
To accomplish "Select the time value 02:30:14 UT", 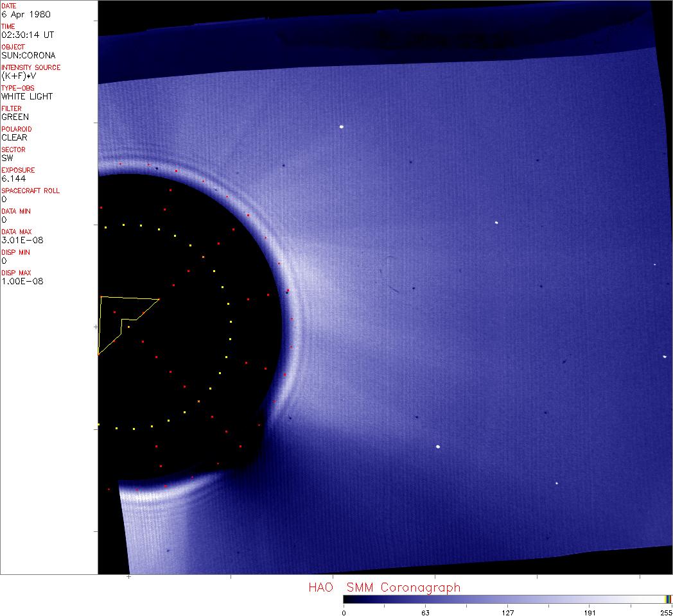I will (27, 35).
